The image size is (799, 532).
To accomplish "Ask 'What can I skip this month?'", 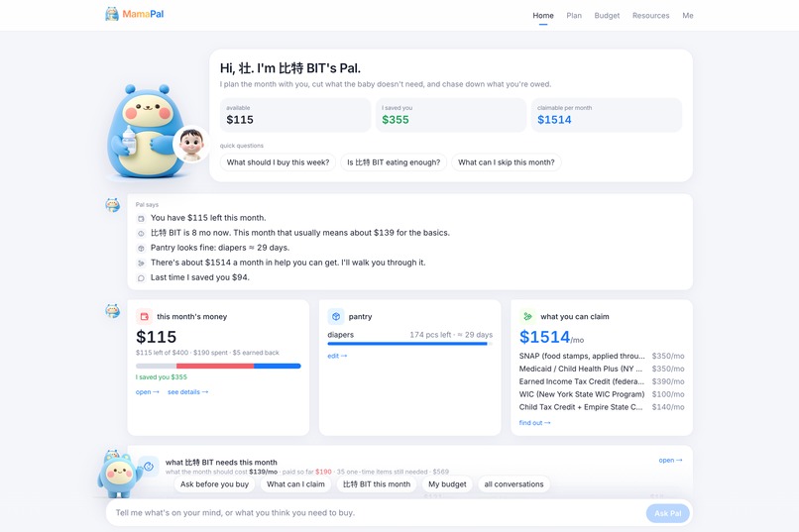I will [x=506, y=162].
